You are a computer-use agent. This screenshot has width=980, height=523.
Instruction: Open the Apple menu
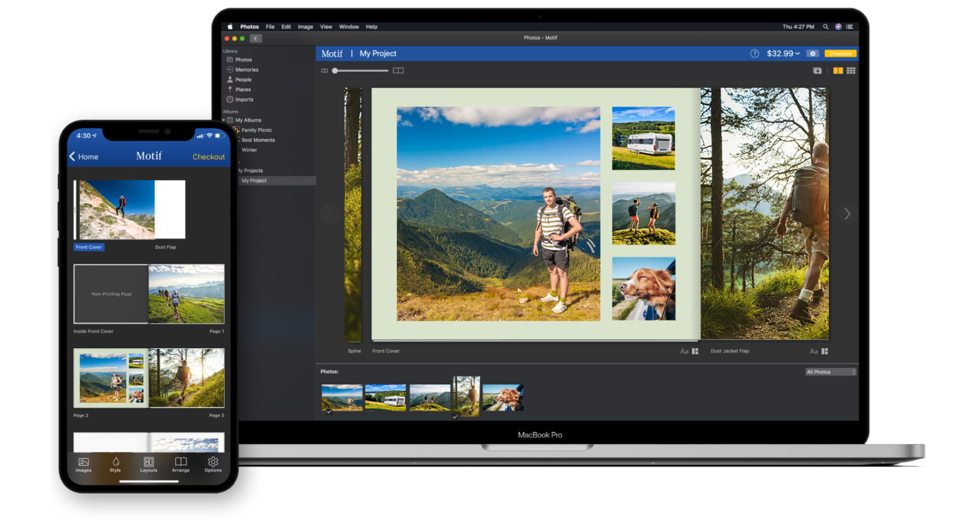[230, 27]
